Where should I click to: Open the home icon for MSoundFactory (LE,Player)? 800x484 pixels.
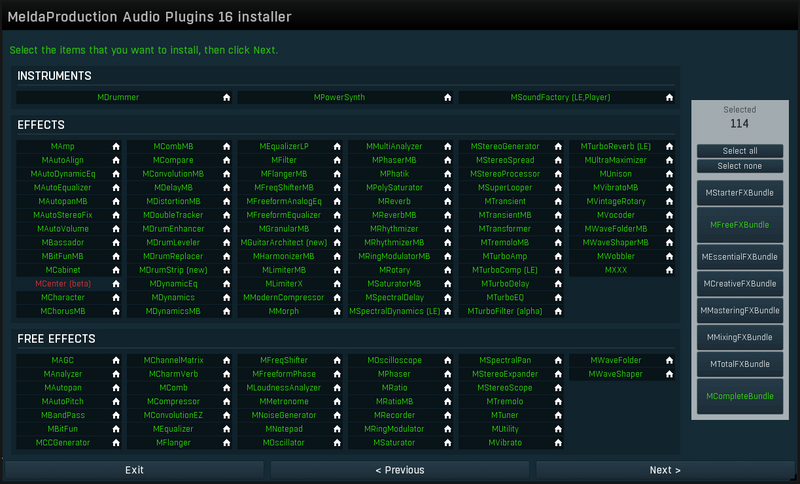coord(669,97)
